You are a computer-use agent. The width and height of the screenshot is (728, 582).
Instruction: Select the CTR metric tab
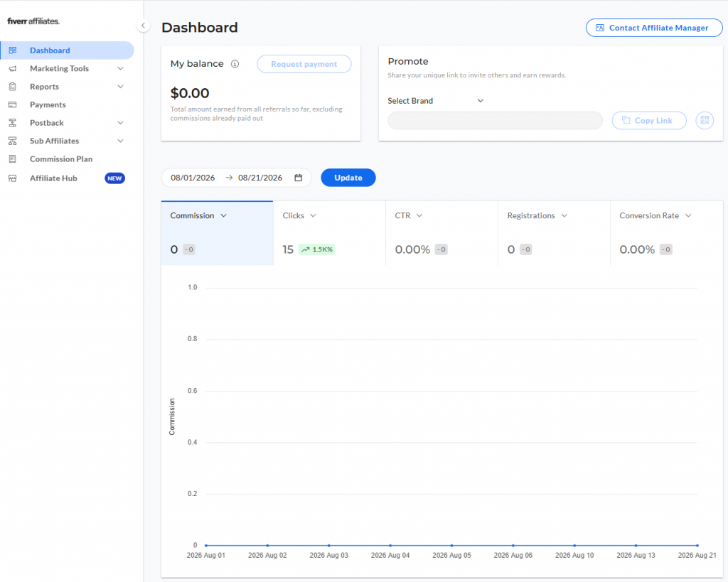(x=442, y=233)
